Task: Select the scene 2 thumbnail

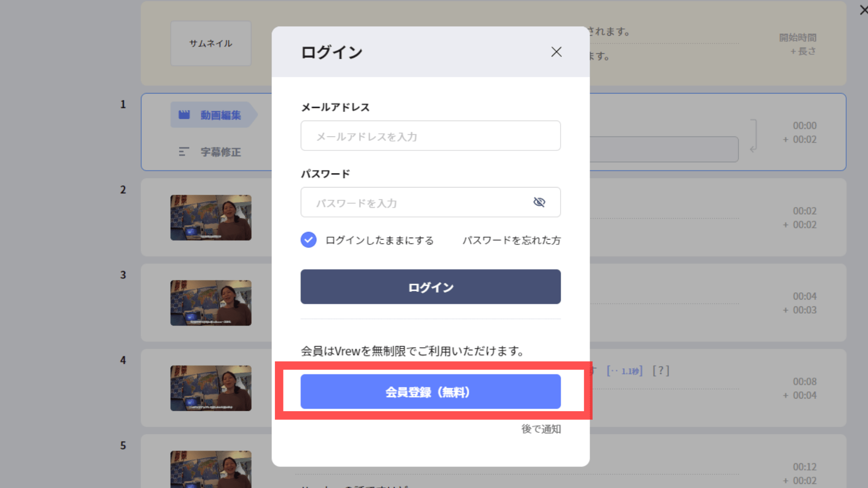Action: [x=211, y=217]
